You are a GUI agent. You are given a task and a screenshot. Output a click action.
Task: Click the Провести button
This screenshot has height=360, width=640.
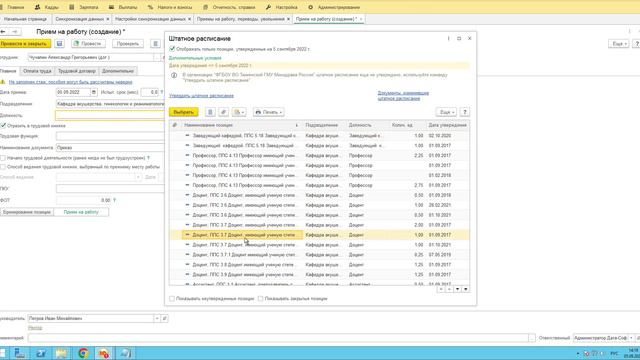[x=88, y=44]
